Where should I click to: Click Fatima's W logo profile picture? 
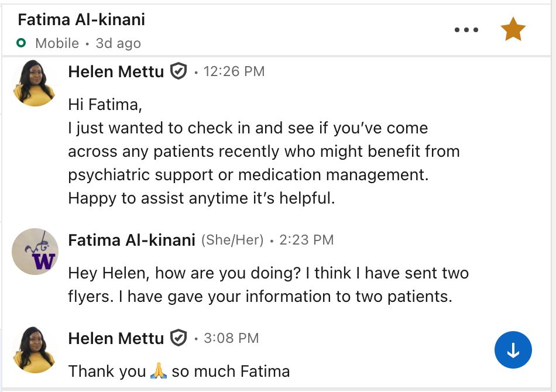tap(35, 252)
